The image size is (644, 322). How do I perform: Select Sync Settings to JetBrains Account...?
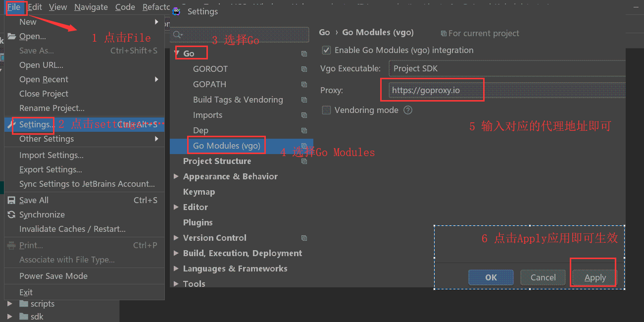pyautogui.click(x=84, y=184)
